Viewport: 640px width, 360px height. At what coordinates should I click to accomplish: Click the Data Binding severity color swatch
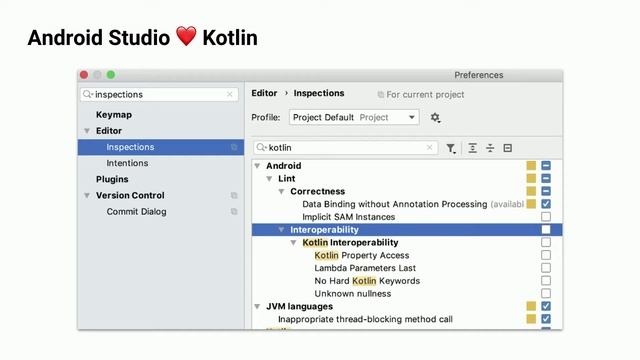point(531,204)
